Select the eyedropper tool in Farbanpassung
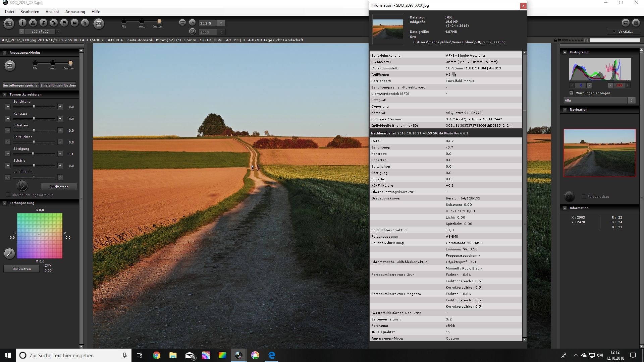Screen dimensions: 644x362 click(9, 253)
